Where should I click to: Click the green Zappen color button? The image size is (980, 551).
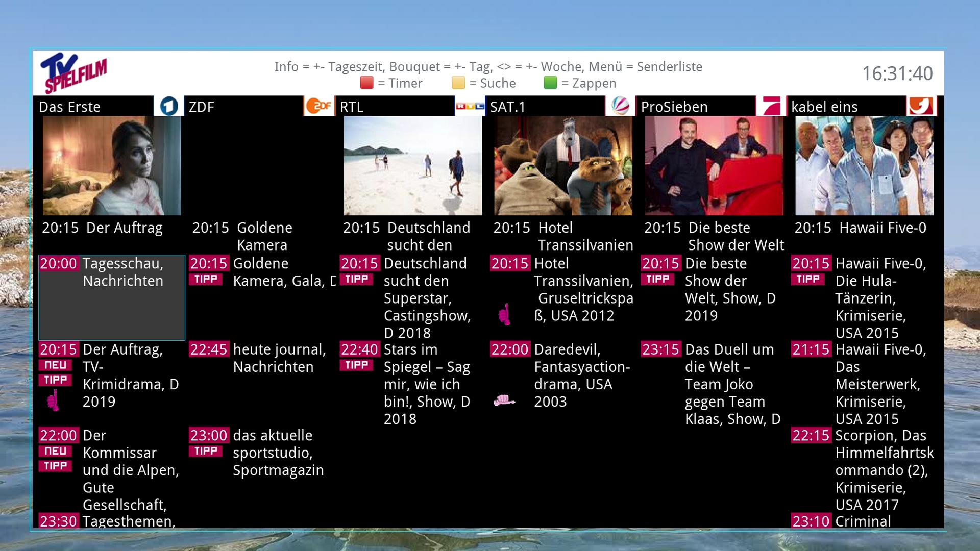pos(550,83)
